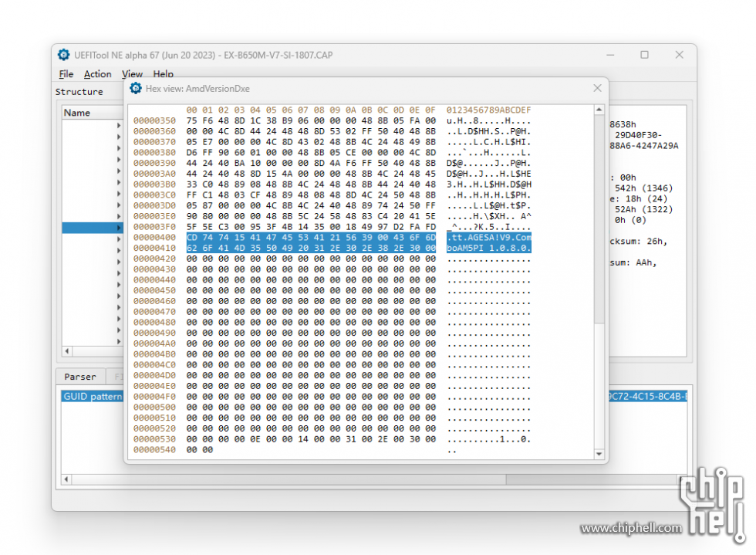The height and width of the screenshot is (555, 756).
Task: Click ASCII text '3.H..H.L$HH.D$@H'
Action: 488,184
